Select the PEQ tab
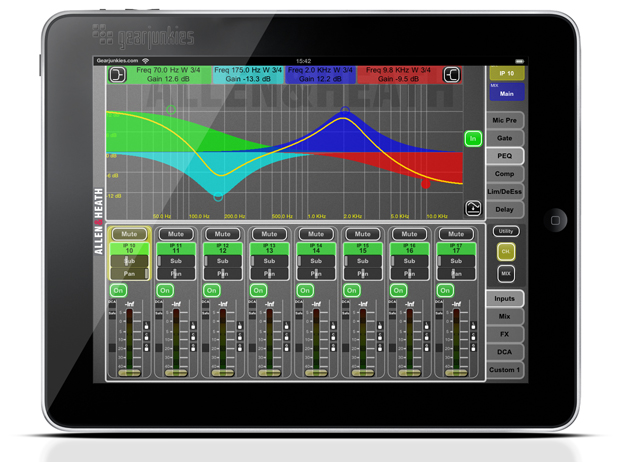 (x=505, y=156)
